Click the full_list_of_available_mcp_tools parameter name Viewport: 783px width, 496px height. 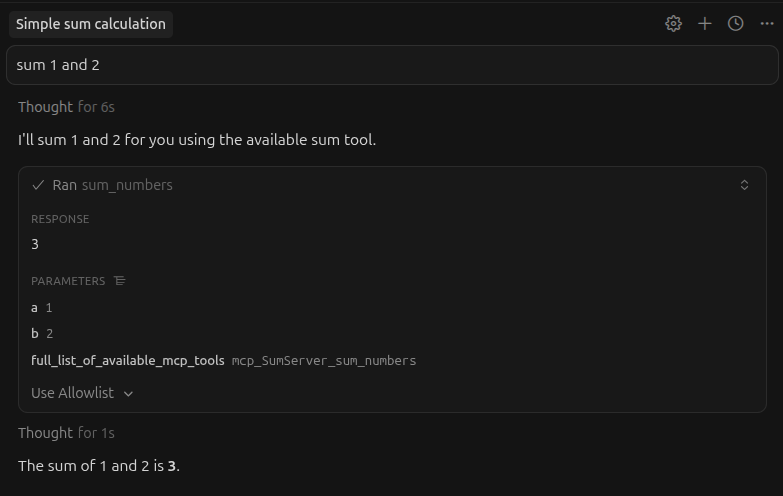tap(128, 360)
